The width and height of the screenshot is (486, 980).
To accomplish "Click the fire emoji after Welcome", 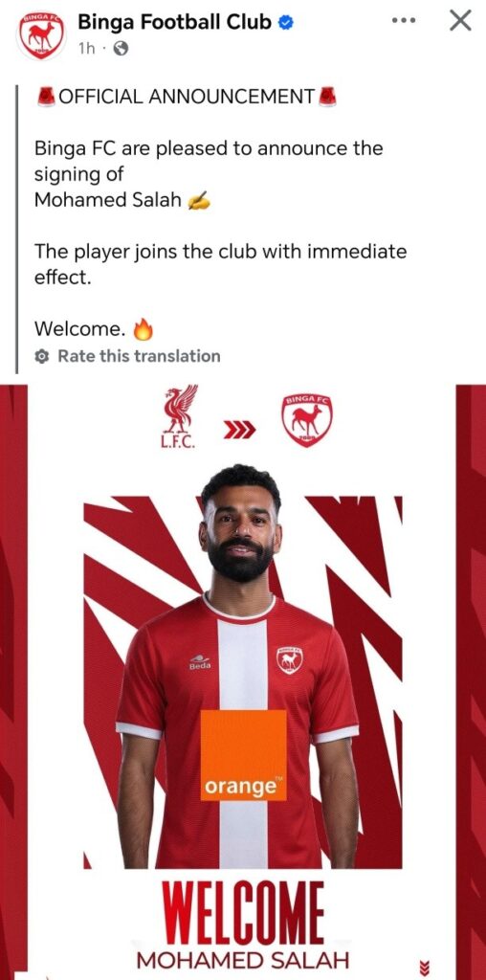I will (144, 329).
